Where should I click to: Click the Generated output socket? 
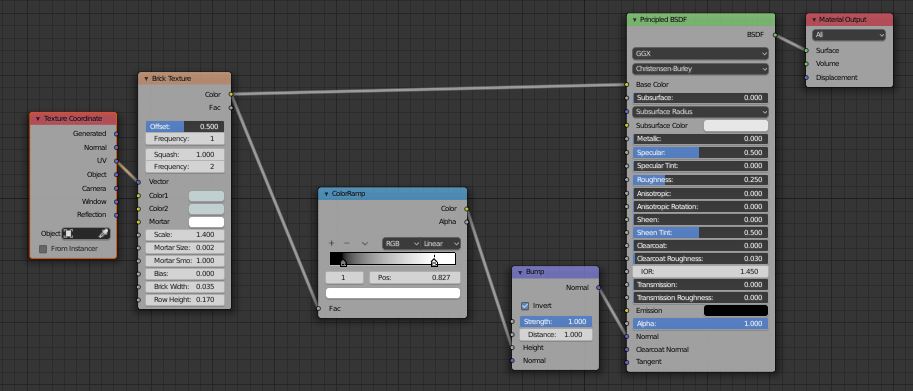(116, 134)
